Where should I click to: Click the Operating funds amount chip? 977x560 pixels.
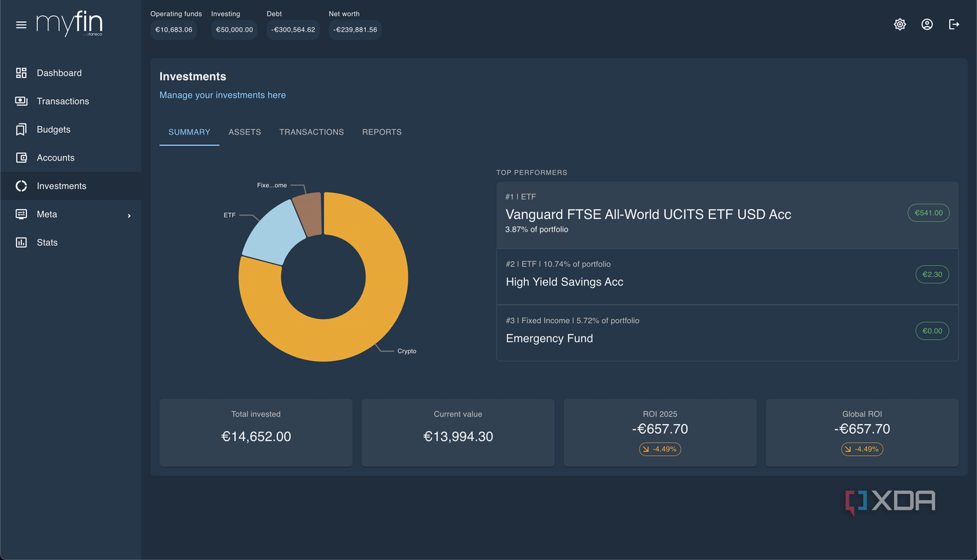(x=174, y=30)
